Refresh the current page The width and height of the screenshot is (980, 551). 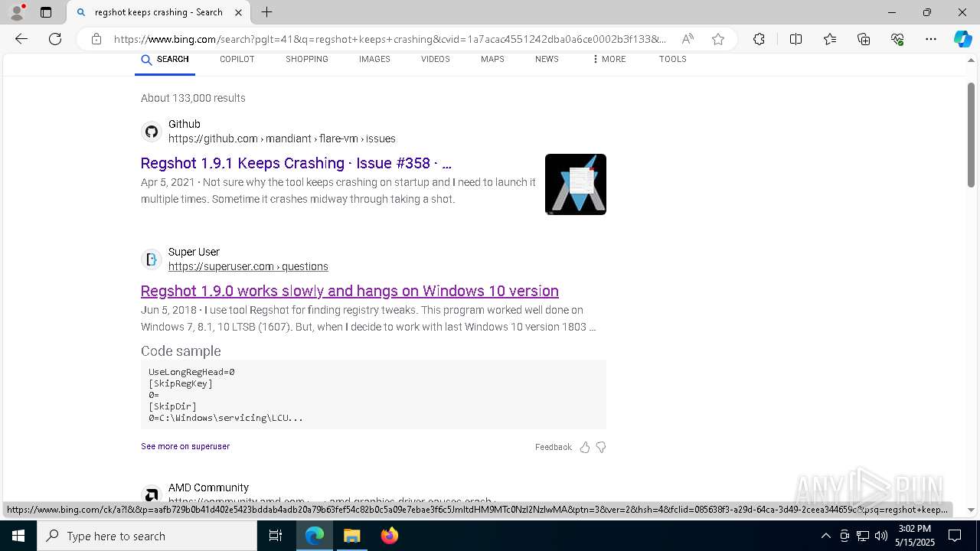point(55,39)
